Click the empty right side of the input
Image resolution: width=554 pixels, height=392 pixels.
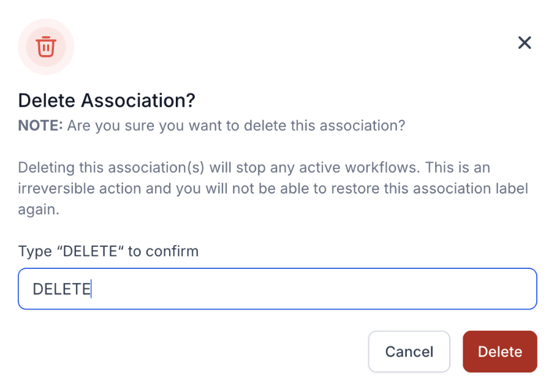pyautogui.click(x=429, y=289)
